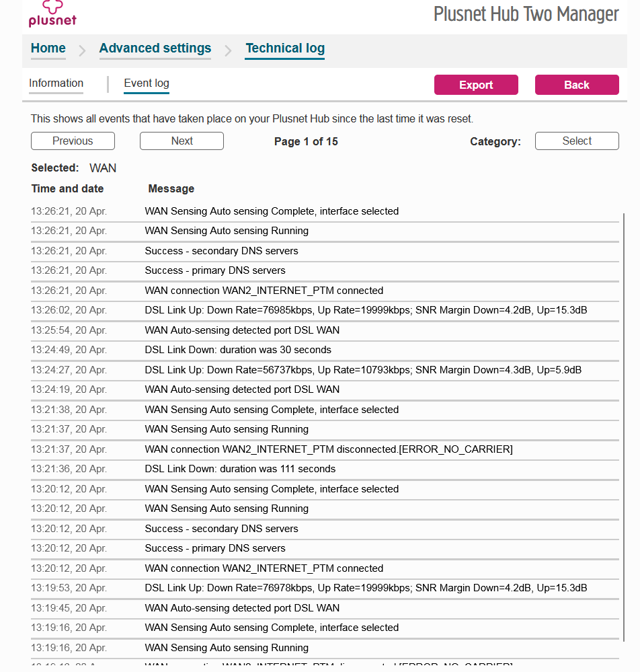Image resolution: width=640 pixels, height=672 pixels.
Task: Click the breadcrumb chevron after Advanced settings
Action: coord(229,49)
